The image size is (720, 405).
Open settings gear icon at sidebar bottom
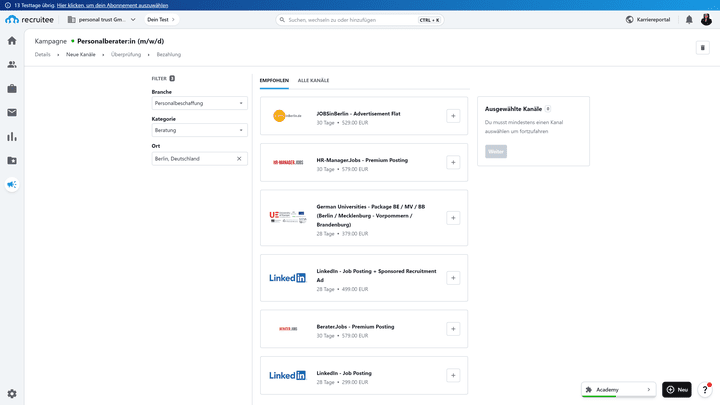point(12,394)
